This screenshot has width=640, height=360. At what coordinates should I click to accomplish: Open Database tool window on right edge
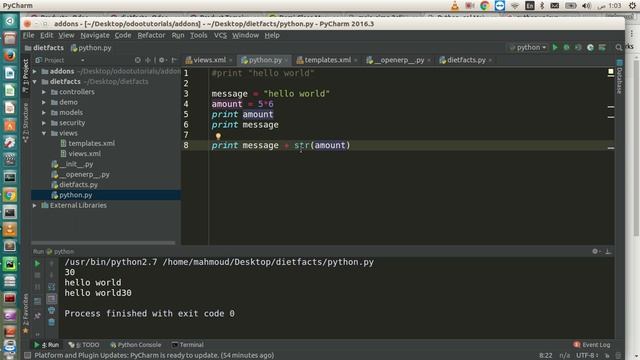tap(619, 77)
